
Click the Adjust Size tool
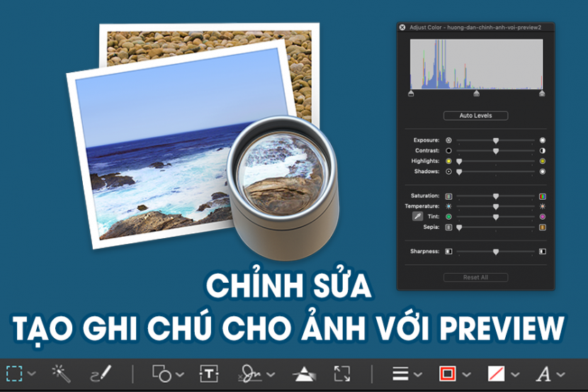point(342,374)
